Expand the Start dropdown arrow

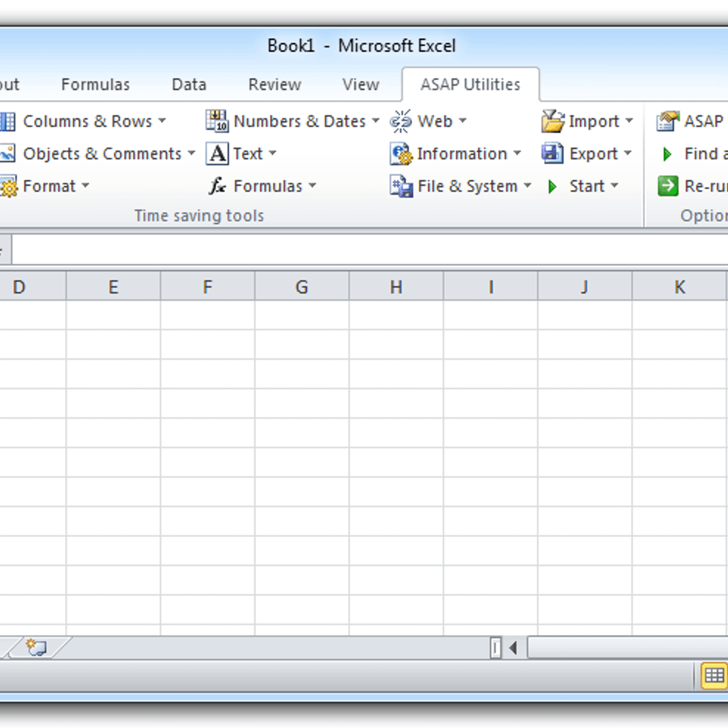point(615,186)
